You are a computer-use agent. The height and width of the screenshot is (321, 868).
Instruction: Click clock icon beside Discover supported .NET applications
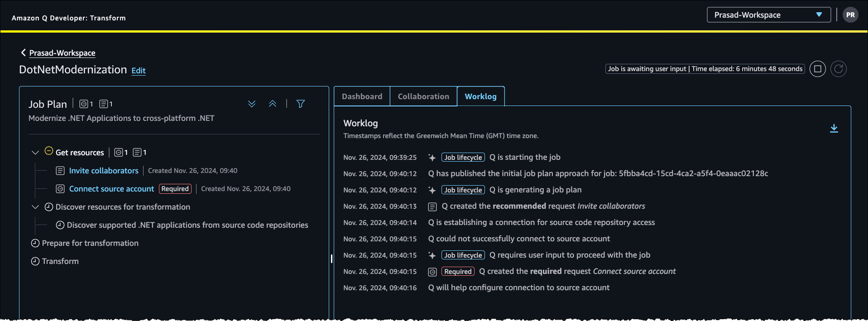point(60,225)
